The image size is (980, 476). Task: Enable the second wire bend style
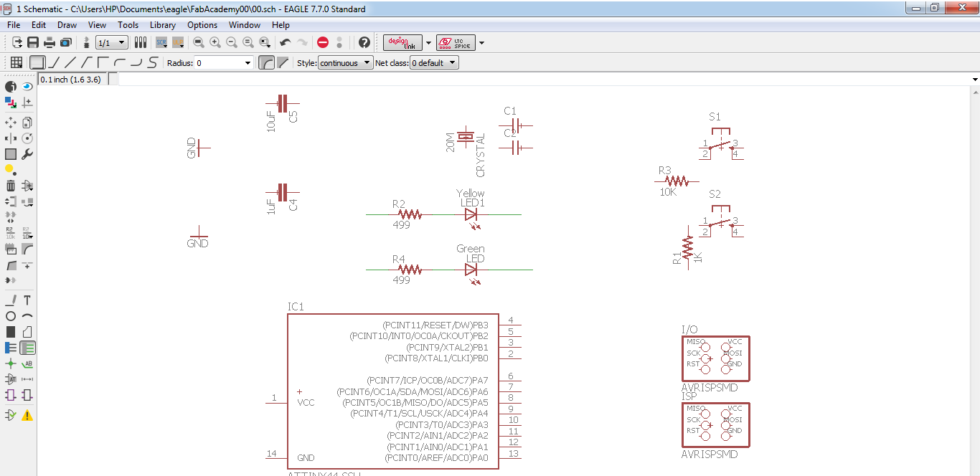coord(54,62)
